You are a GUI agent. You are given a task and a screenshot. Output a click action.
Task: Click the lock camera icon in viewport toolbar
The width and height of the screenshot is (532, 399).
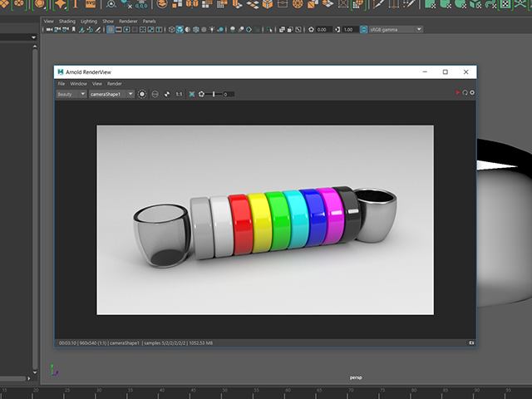click(x=57, y=30)
